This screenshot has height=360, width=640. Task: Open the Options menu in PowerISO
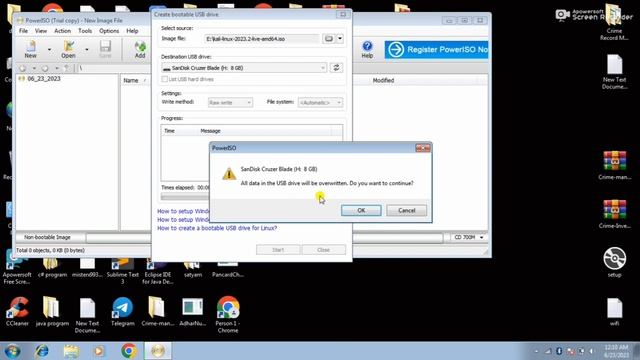point(109,31)
